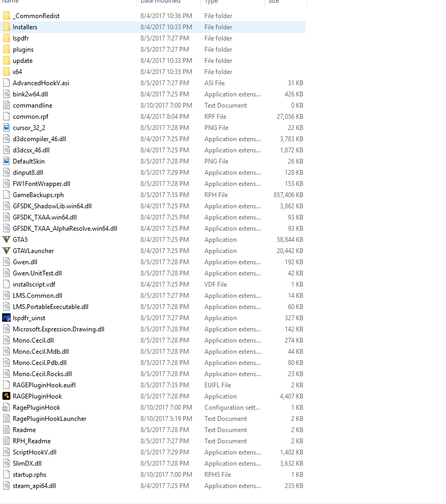Click the Configuration sett... type cell
The height and width of the screenshot is (504, 446).
point(232,408)
